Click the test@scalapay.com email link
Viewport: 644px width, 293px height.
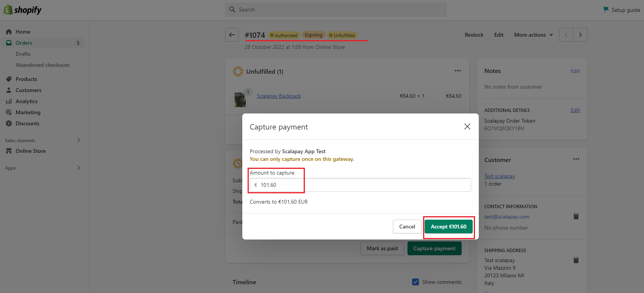coord(507,217)
